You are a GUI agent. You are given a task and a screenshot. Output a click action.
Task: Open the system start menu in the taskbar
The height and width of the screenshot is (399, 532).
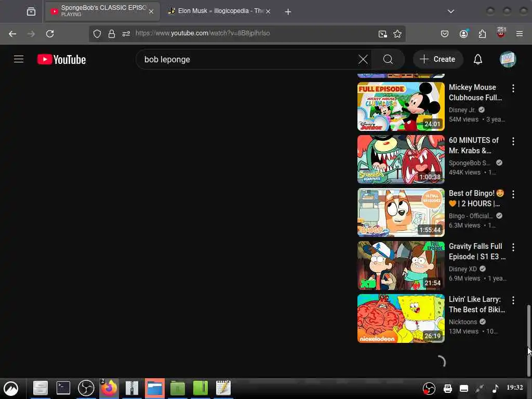(11, 389)
